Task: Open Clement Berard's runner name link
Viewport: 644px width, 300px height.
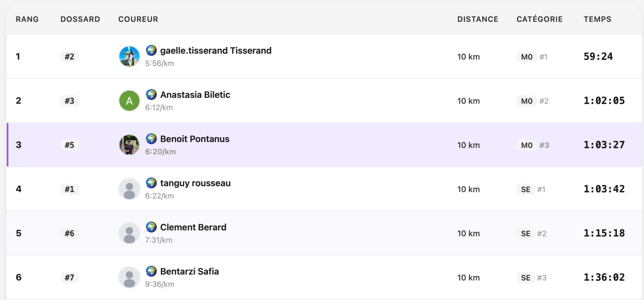Action: 193,227
